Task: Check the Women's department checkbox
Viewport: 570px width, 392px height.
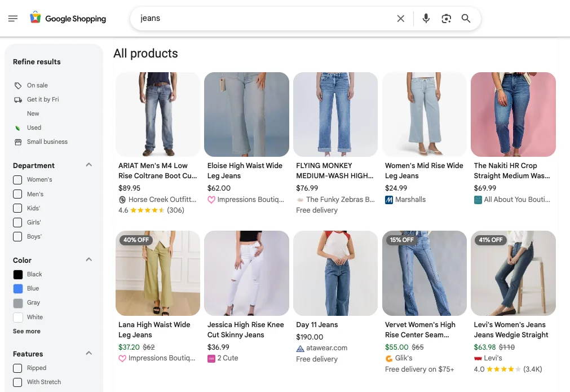Action: [x=17, y=179]
